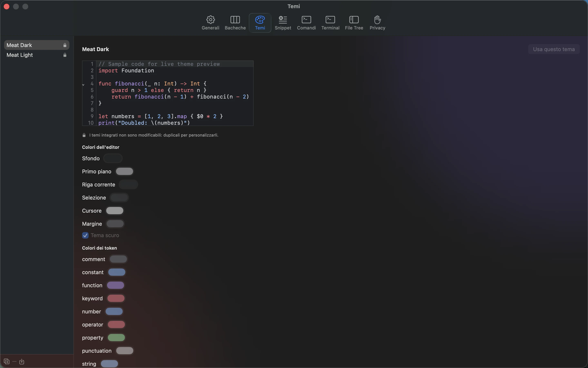Select the Temi palette tab
The image size is (588, 368).
click(260, 23)
